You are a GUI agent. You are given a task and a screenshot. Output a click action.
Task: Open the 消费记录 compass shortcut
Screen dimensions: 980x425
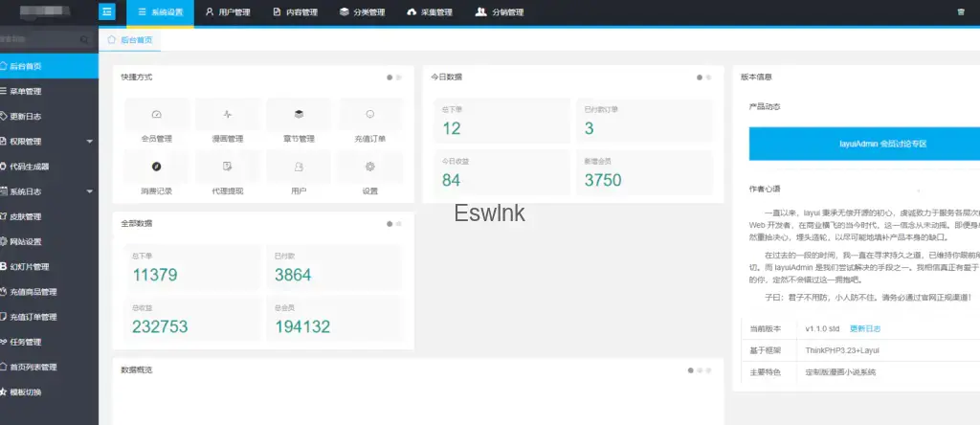[157, 167]
